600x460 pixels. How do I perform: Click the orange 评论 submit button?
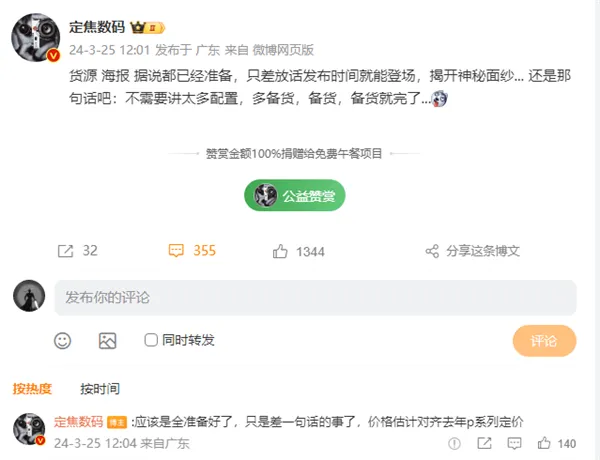pyautogui.click(x=544, y=341)
